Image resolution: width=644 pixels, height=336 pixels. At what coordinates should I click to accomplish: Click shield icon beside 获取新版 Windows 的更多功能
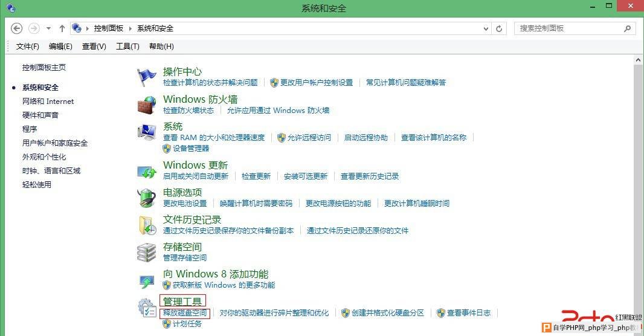[x=167, y=285]
